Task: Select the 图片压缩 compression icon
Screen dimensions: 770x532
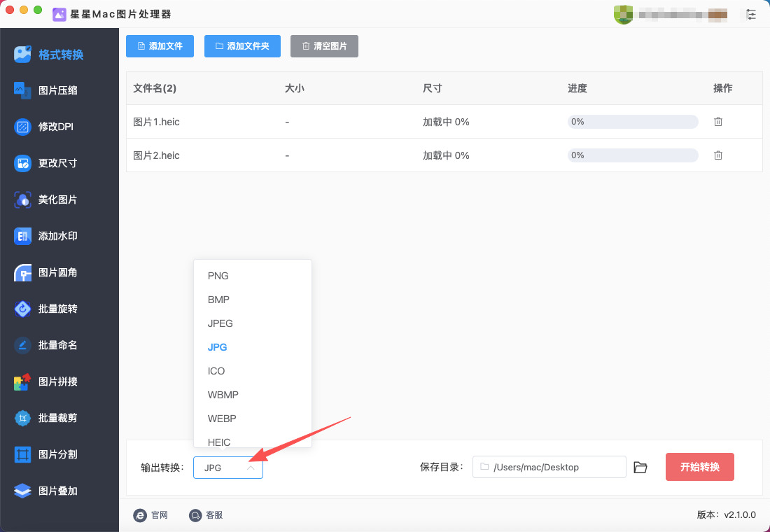Action: (22, 90)
